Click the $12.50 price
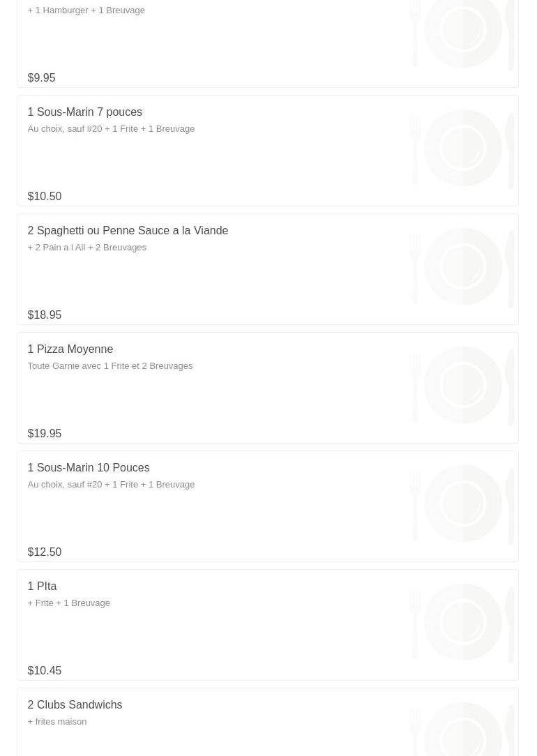The image size is (537, 756). 44,552
